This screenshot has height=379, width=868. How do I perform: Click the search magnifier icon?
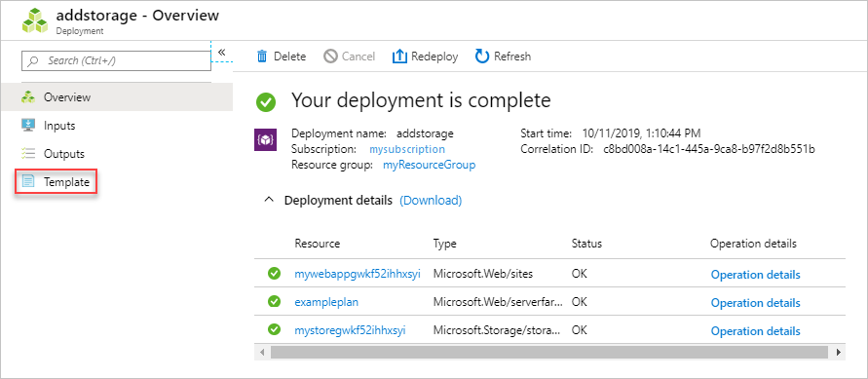point(33,60)
